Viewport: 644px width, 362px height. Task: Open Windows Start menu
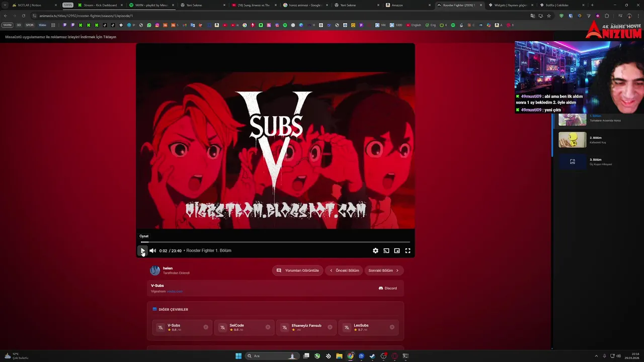pos(238,356)
